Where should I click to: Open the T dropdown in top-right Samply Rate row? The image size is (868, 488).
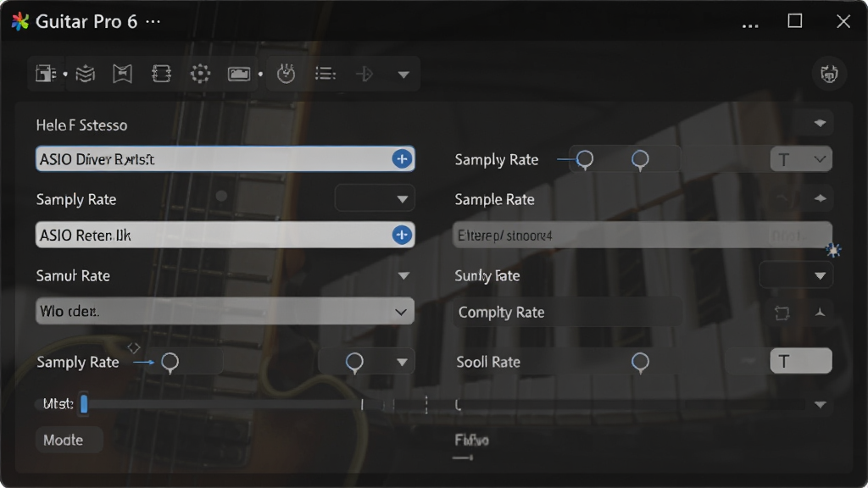801,160
